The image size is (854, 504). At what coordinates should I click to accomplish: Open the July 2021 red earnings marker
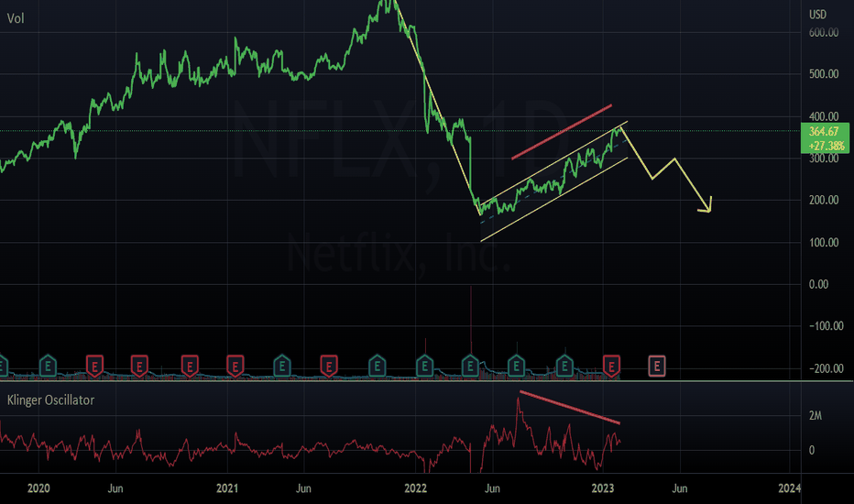click(328, 367)
